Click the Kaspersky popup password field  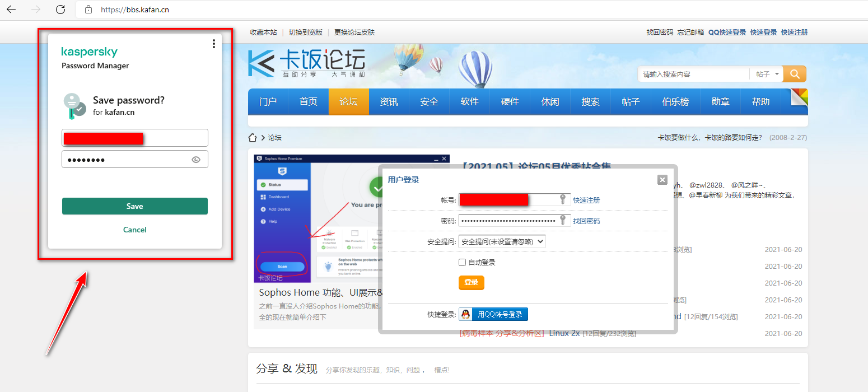coord(135,159)
